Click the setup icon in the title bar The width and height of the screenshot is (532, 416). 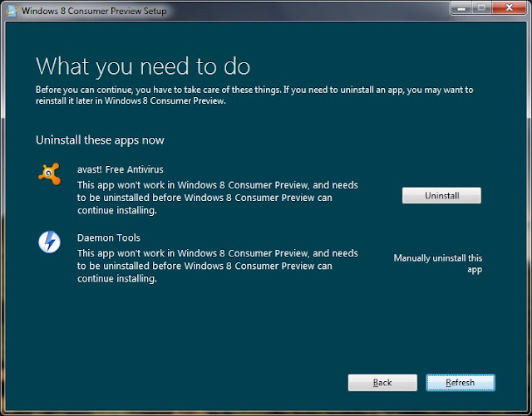pyautogui.click(x=12, y=11)
